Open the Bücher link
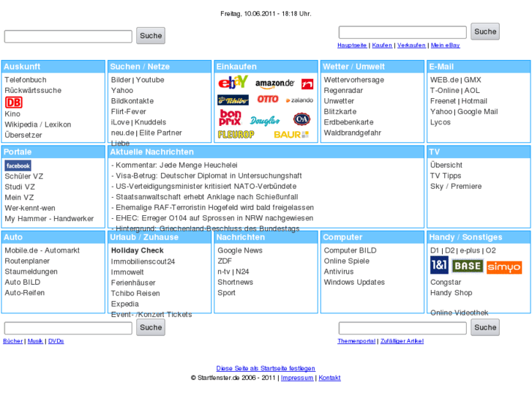 (13, 341)
